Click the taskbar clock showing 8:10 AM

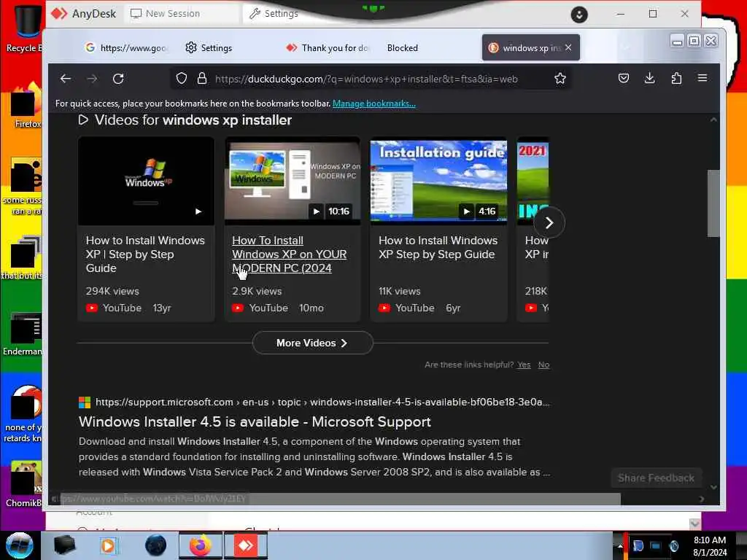pyautogui.click(x=710, y=546)
